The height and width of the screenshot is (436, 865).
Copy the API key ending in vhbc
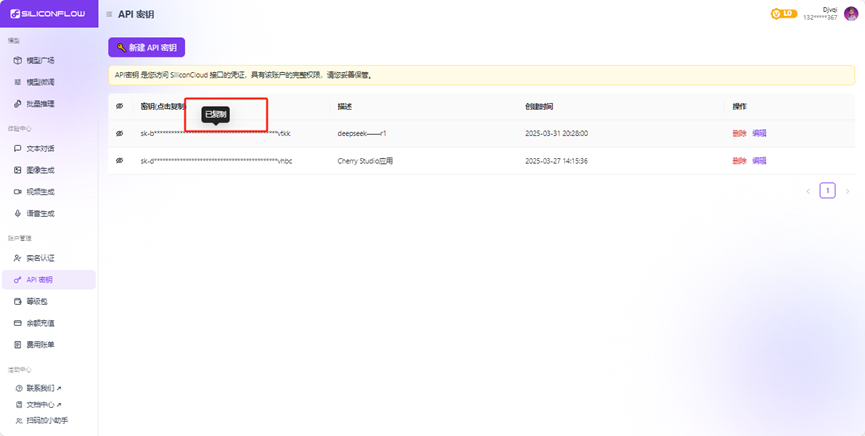216,161
